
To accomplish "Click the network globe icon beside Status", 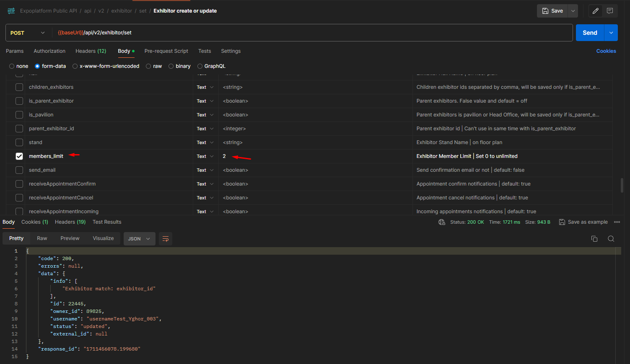I will (x=442, y=222).
